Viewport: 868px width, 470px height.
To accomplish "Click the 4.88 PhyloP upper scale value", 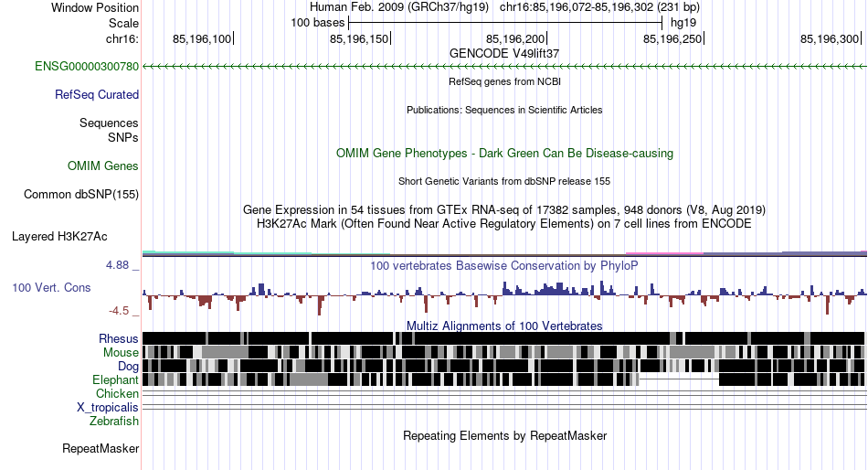I will 117,265.
